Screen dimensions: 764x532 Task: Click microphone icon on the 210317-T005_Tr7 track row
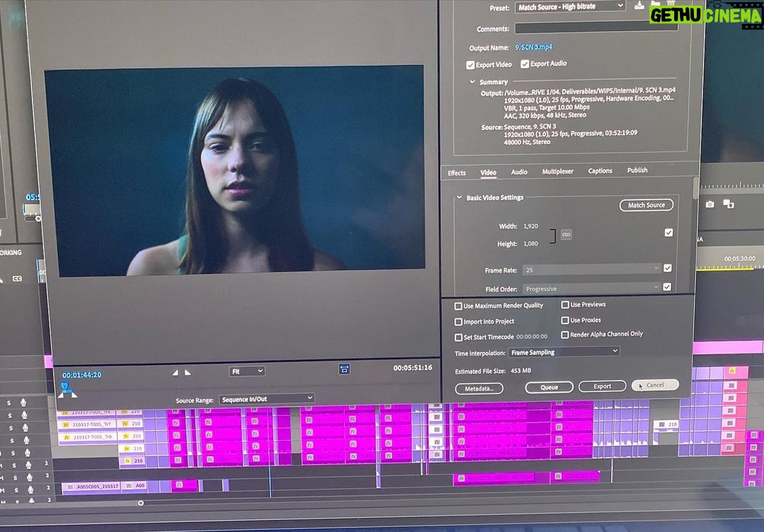[25, 428]
